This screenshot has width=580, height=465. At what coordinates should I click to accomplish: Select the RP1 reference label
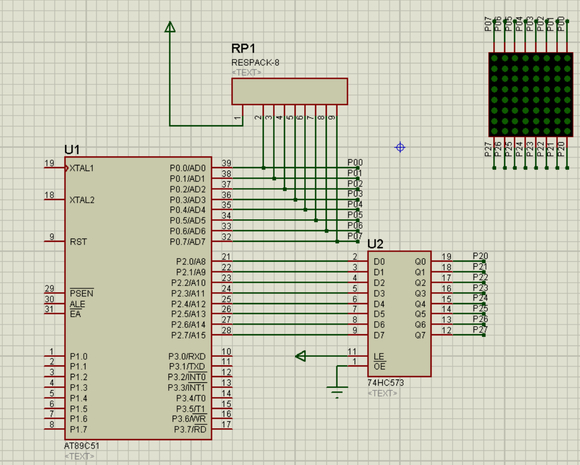point(243,48)
